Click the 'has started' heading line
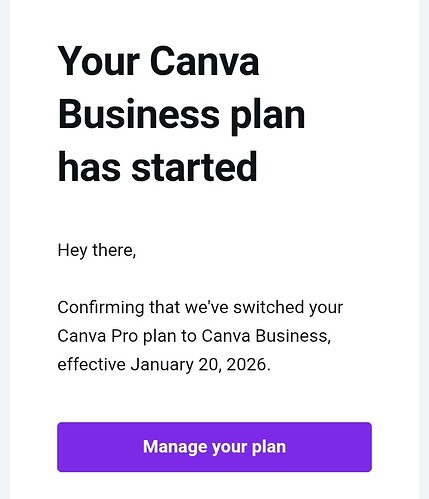The image size is (429, 499). click(157, 167)
